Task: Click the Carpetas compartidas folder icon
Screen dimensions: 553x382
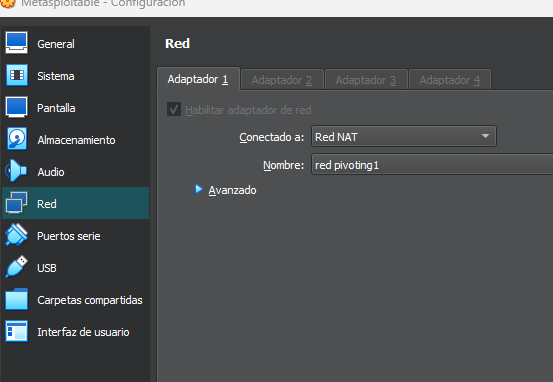Action: 16,299
